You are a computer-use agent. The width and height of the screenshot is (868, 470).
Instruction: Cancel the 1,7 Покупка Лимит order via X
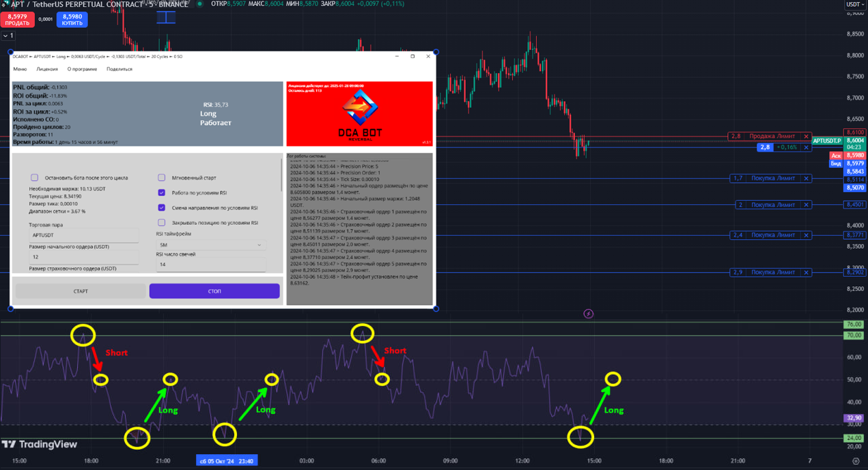click(807, 178)
